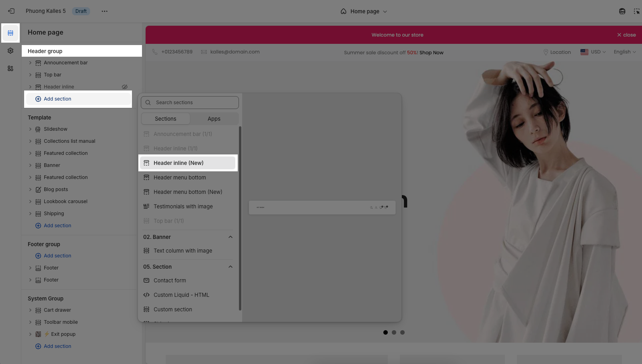Click the Exit popup app icon
The image size is (642, 364).
(x=38, y=334)
